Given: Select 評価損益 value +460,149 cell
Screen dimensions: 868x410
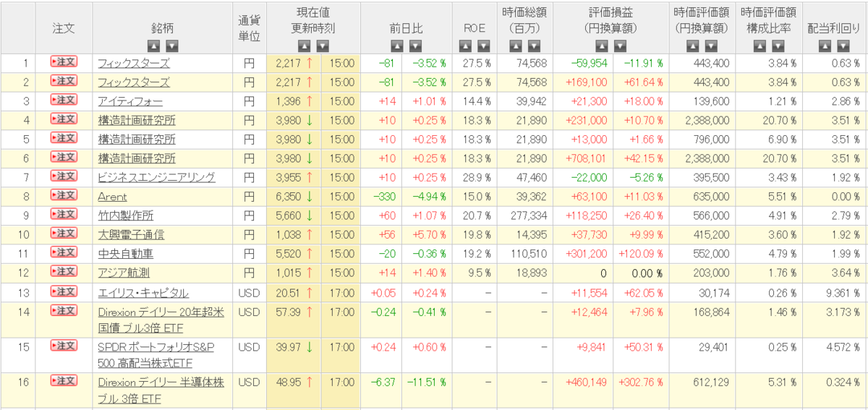Looking at the screenshot, I should coord(584,390).
